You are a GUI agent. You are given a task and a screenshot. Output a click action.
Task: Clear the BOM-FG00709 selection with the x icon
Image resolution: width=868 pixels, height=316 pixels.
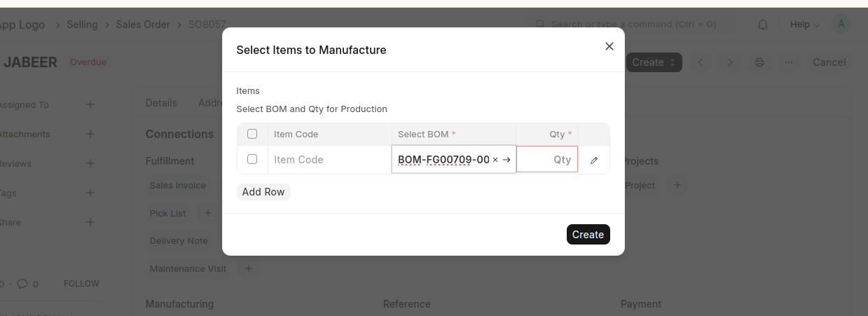[x=495, y=160]
